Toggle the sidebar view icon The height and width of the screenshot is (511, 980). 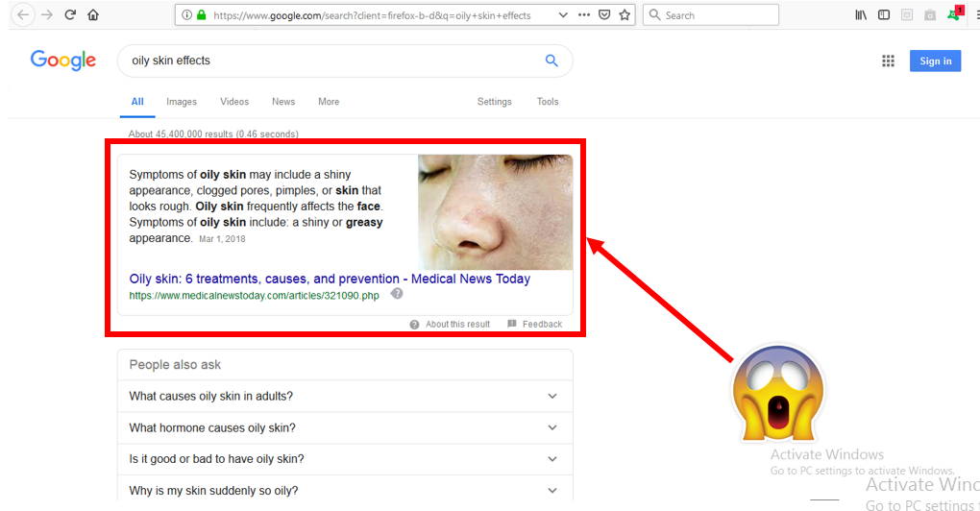click(884, 15)
